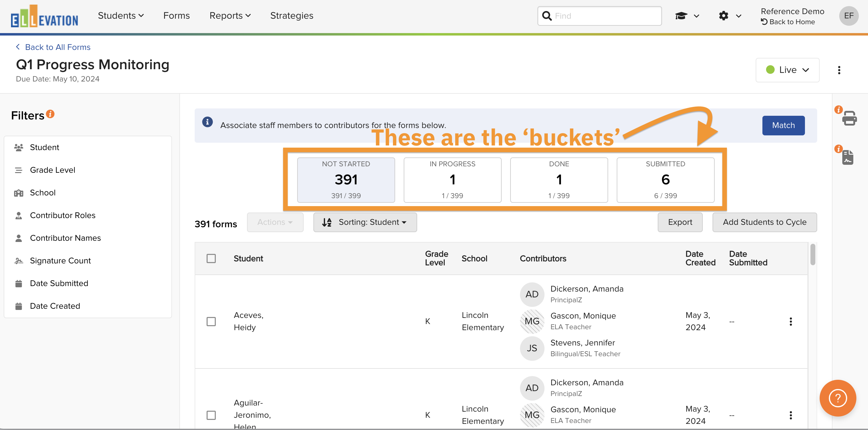Open row menu for Aceves, Heidy

point(791,321)
